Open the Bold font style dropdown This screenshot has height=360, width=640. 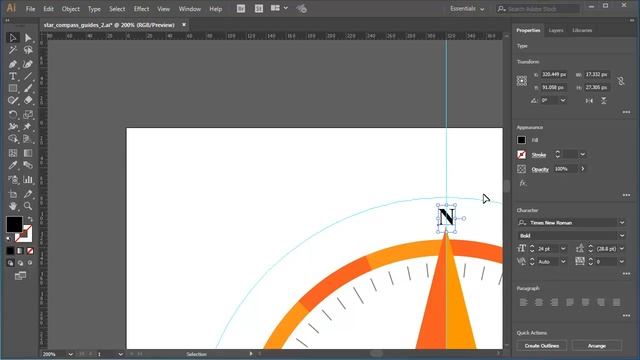coord(622,236)
